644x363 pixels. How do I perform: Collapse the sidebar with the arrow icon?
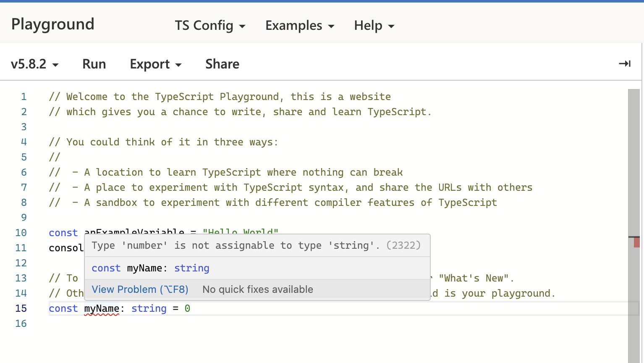coord(625,63)
